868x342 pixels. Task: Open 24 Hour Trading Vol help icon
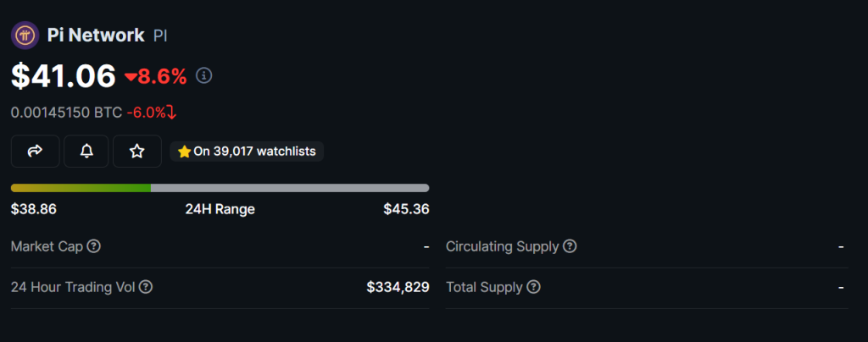point(146,287)
